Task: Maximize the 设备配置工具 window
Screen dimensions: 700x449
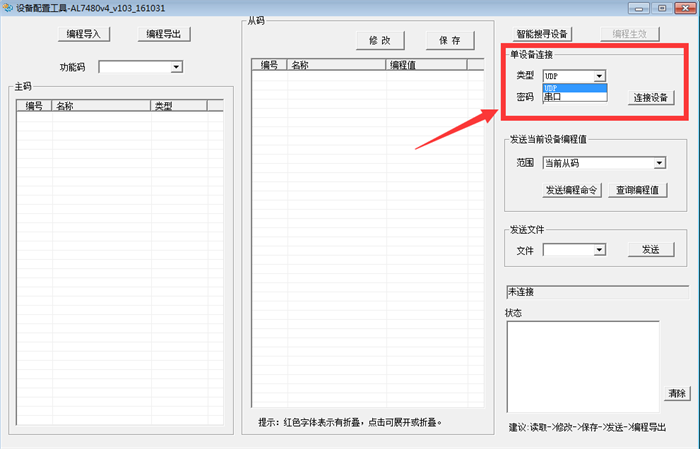Action: (662, 8)
